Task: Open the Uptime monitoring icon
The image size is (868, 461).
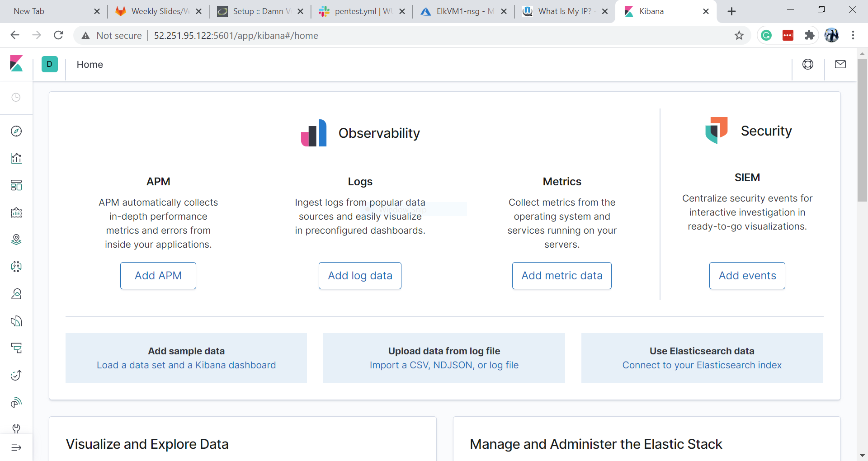Action: (x=16, y=375)
